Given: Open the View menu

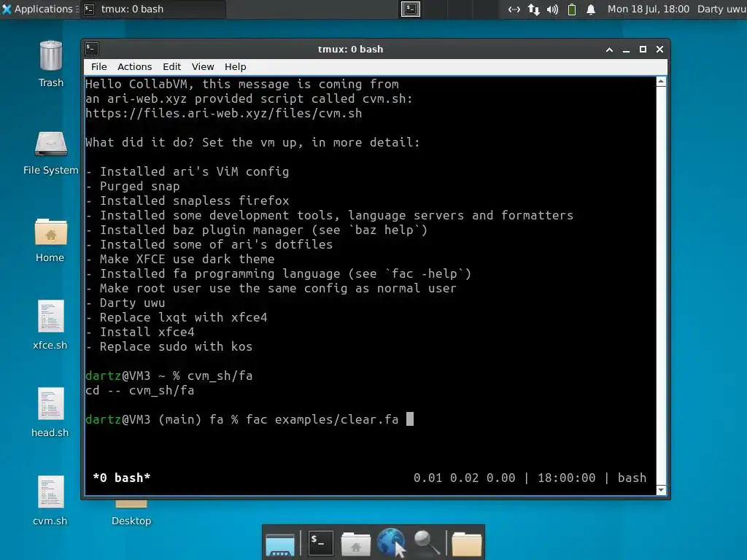Looking at the screenshot, I should pos(203,66).
